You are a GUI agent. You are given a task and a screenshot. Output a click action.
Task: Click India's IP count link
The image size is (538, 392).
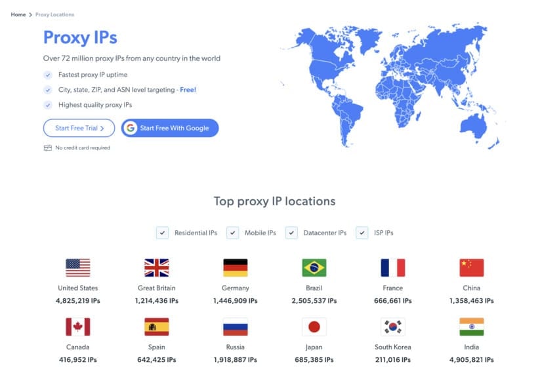[472, 359]
